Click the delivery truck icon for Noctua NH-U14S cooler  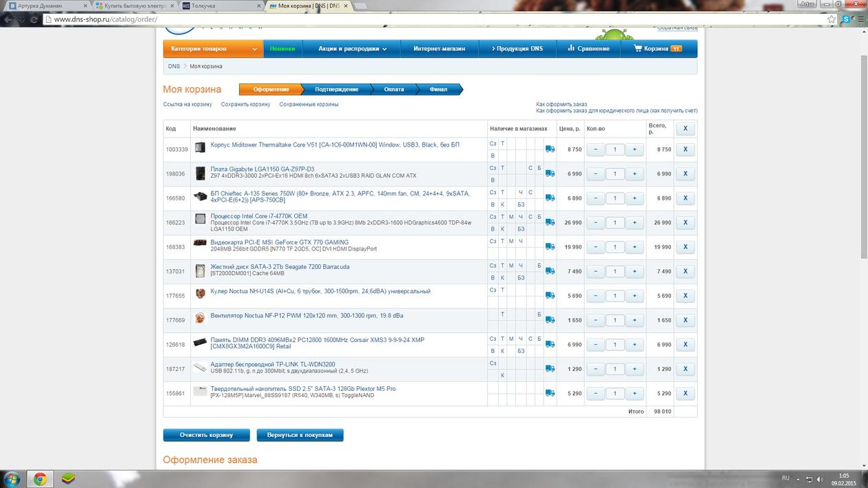click(x=550, y=295)
